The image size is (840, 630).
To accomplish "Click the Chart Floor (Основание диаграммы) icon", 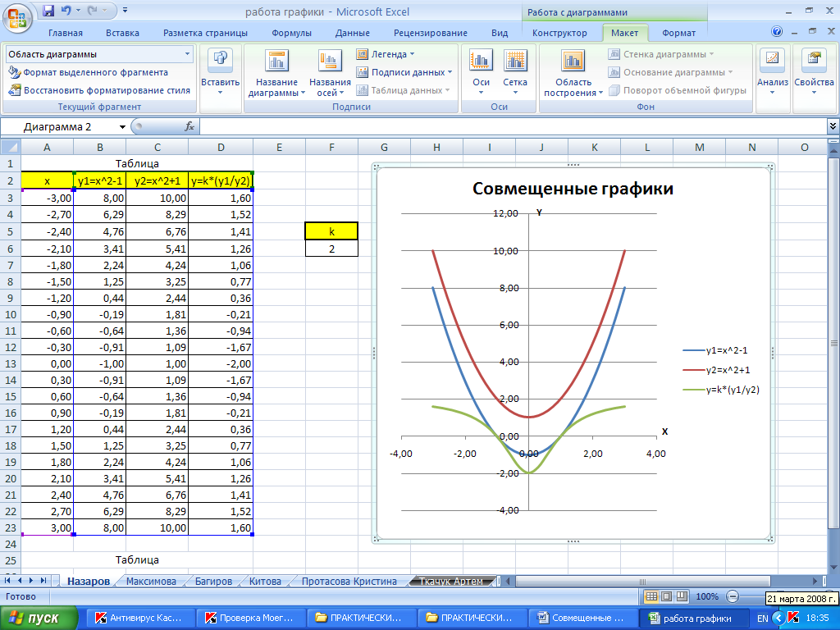I will [x=614, y=72].
